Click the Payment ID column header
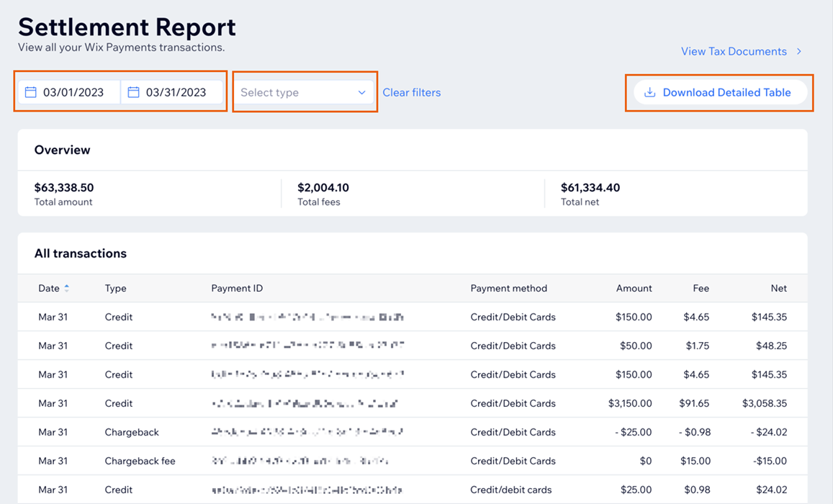This screenshot has width=833, height=504. [237, 289]
